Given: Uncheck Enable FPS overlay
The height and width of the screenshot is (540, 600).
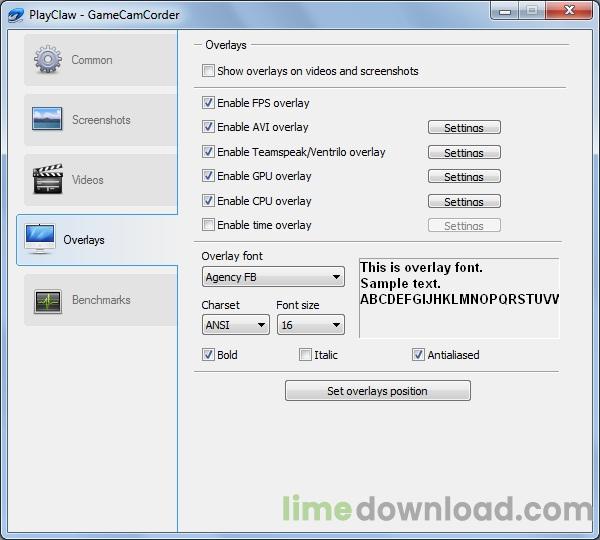Looking at the screenshot, I should [208, 103].
